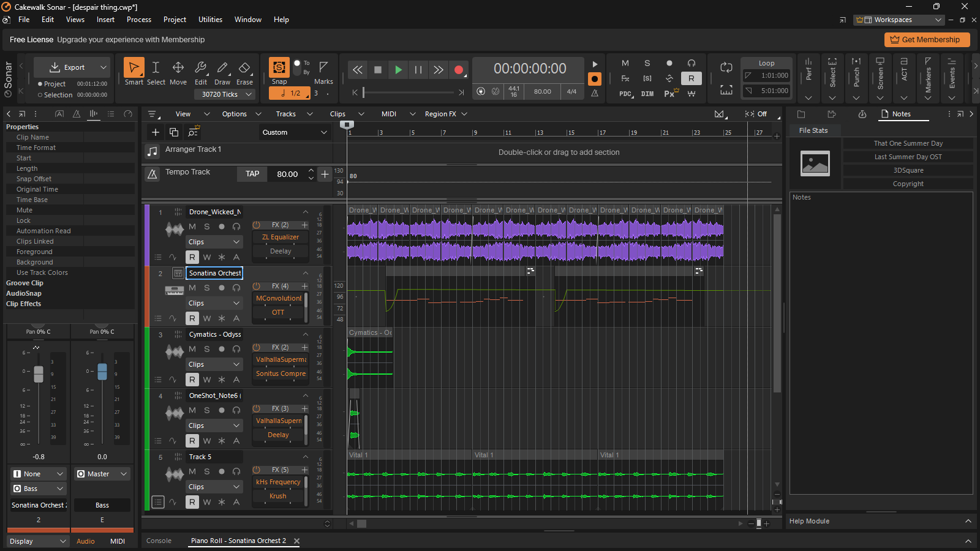Toggle the Snap to grid button
The width and height of the screenshot is (980, 551).
[x=279, y=67]
